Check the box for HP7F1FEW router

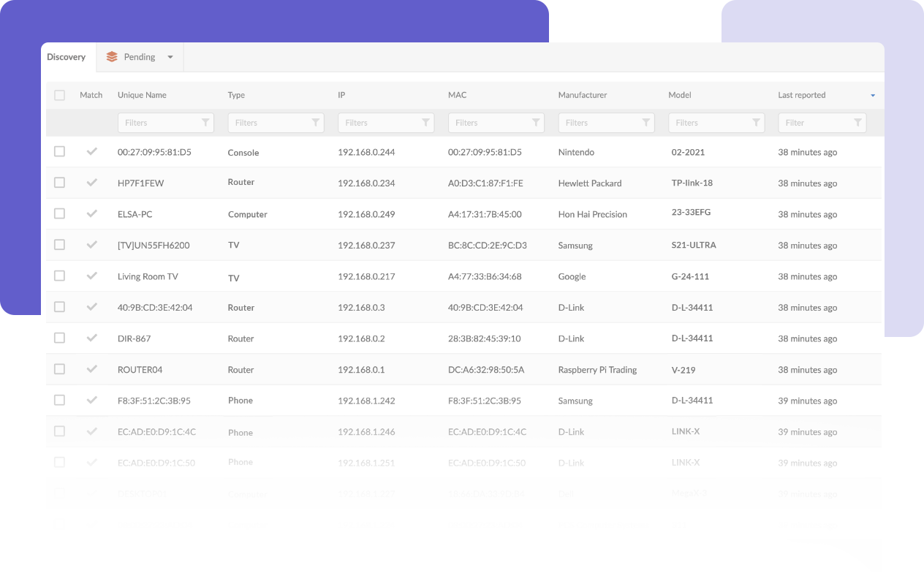60,183
